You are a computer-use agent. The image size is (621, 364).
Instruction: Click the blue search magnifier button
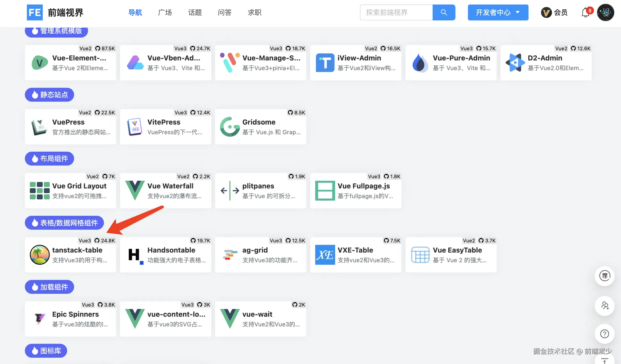coord(444,12)
